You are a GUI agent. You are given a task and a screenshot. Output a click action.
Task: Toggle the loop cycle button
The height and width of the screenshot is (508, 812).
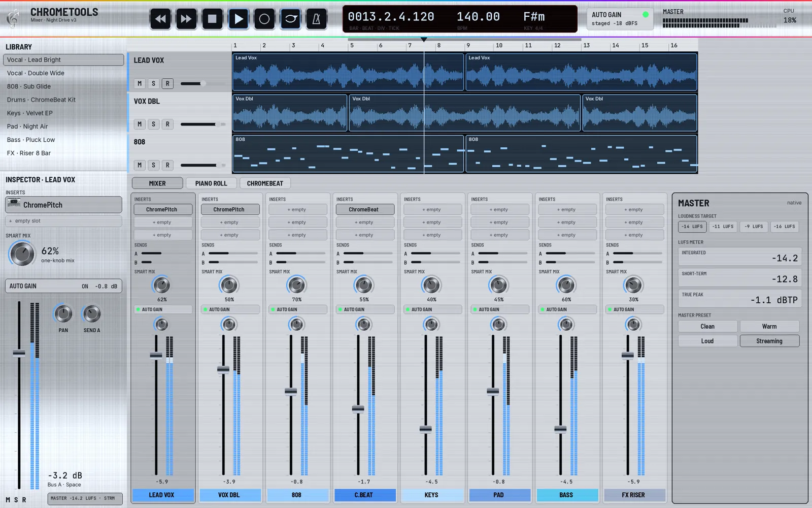click(291, 19)
